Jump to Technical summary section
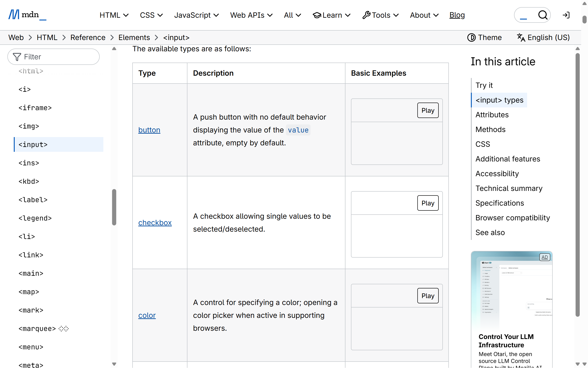Image resolution: width=588 pixels, height=368 pixels. [509, 188]
